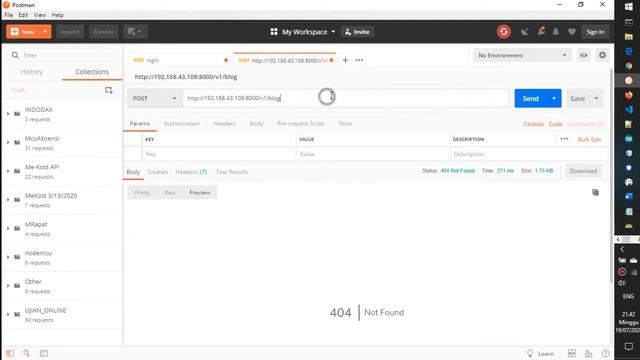Select the UJIAN_ONLINE collection
The image size is (640, 360).
click(62, 314)
